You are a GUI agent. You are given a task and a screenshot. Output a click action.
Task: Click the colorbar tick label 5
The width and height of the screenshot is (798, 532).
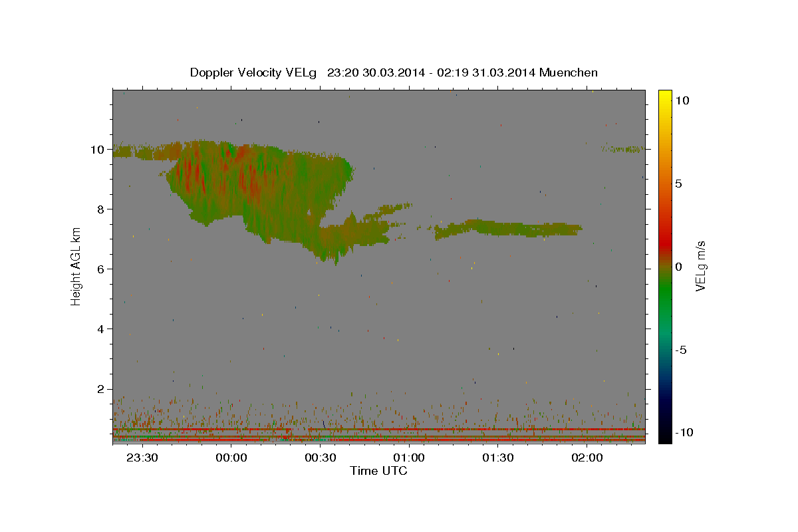[x=678, y=184]
